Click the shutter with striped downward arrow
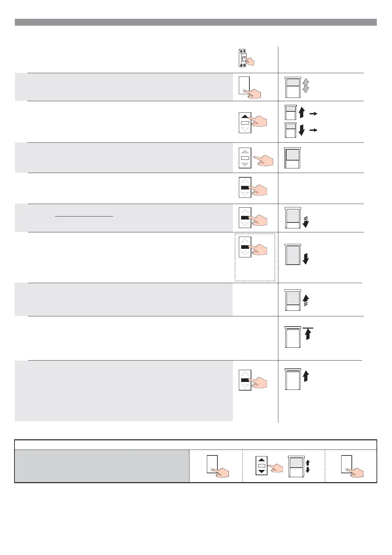Screen dimensions: 392x555 297,218
